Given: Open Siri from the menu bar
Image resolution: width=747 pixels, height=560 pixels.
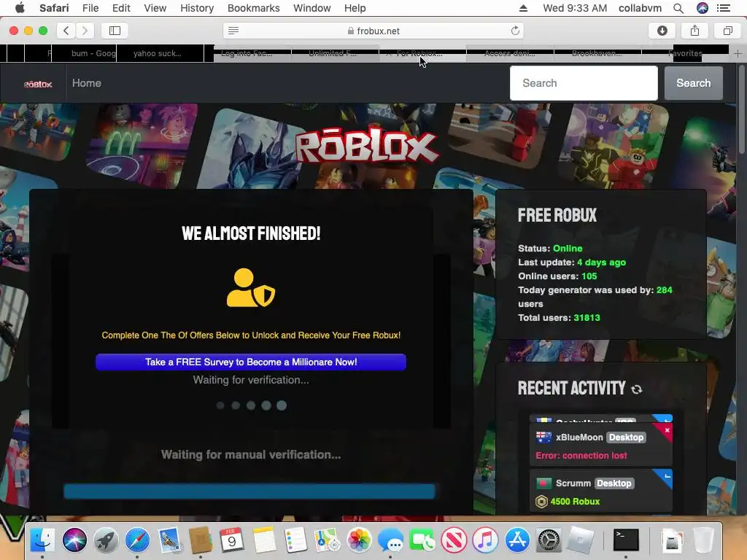Looking at the screenshot, I should click(703, 8).
